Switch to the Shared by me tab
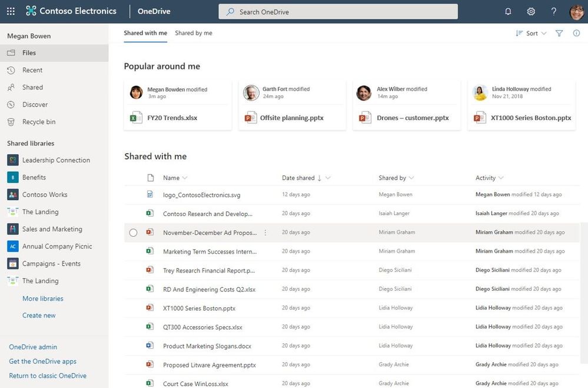Viewport: 588px width, 388px height. [194, 33]
